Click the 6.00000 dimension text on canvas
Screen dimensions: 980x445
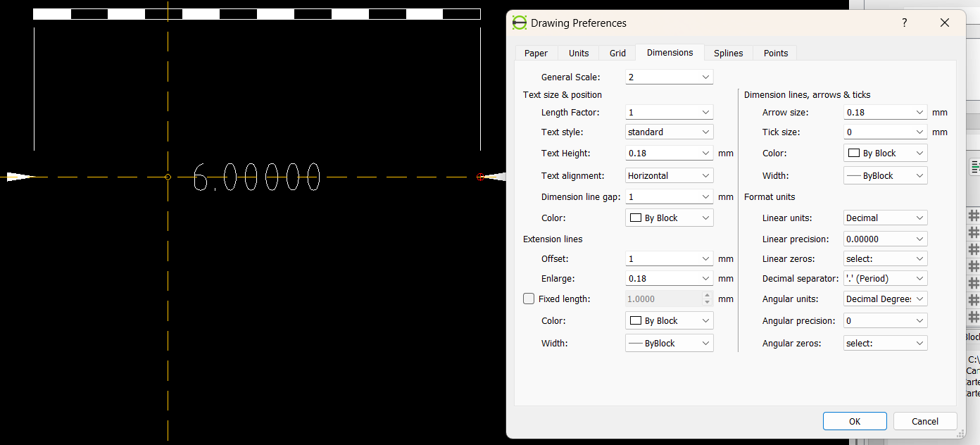pos(256,177)
